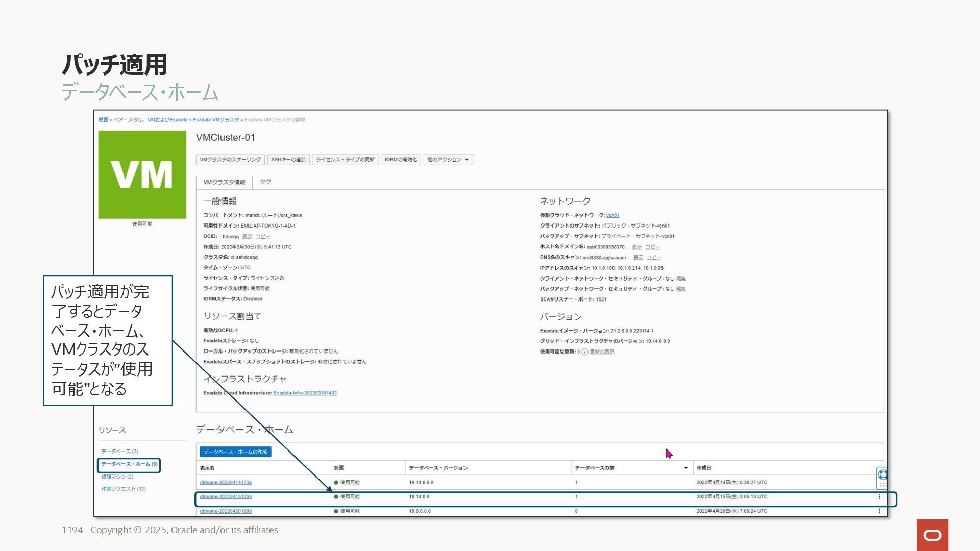Open actions menu for dbhome-202204201608 row
This screenshot has width=980, height=551.
tap(879, 511)
